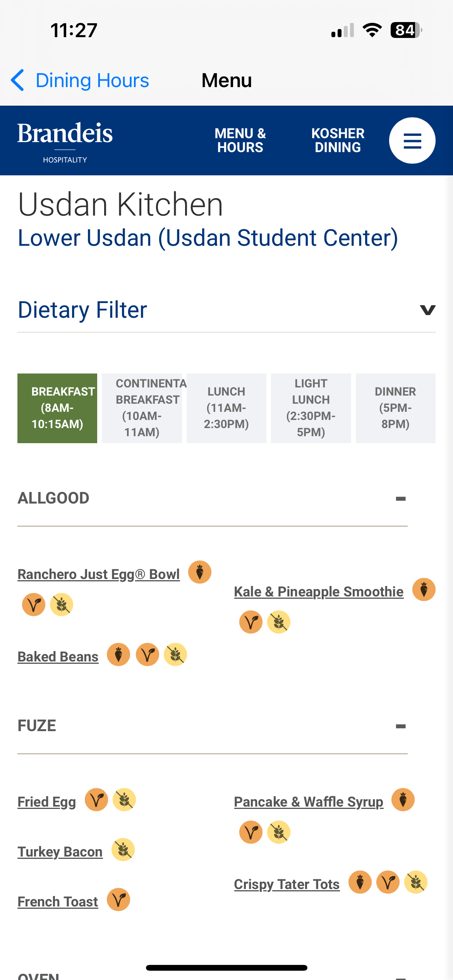Screen dimensions: 453x980
Task: Select the Continental Breakfast tab
Action: coord(142,408)
